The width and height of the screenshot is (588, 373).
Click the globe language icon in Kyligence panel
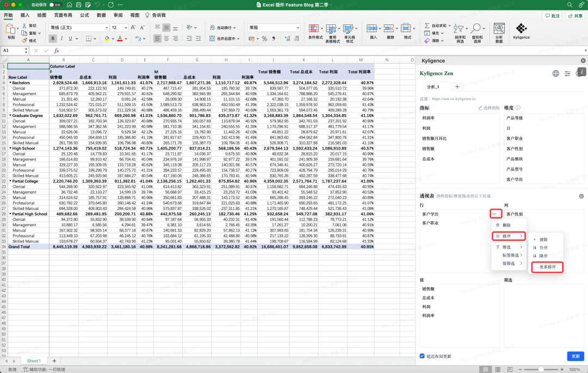[x=555, y=73]
